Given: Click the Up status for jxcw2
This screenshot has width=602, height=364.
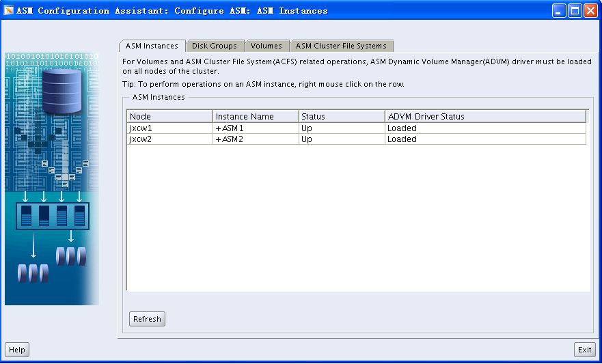Looking at the screenshot, I should 342,139.
